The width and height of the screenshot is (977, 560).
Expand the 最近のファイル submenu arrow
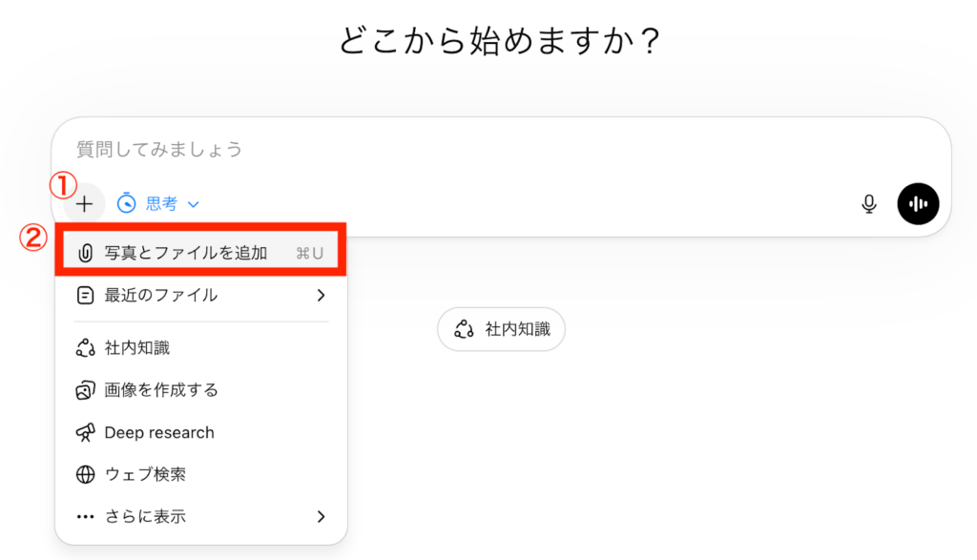point(320,293)
